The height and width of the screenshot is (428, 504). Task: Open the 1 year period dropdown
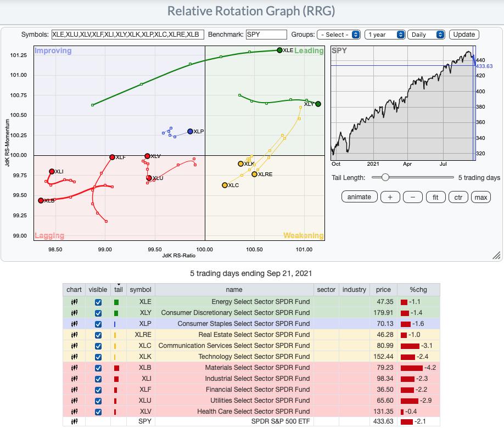(385, 35)
